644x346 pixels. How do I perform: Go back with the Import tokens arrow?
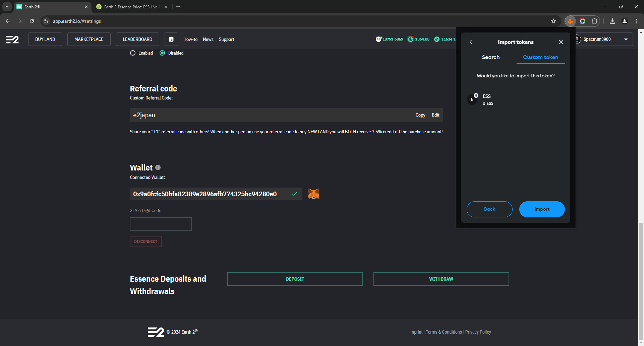tap(471, 42)
